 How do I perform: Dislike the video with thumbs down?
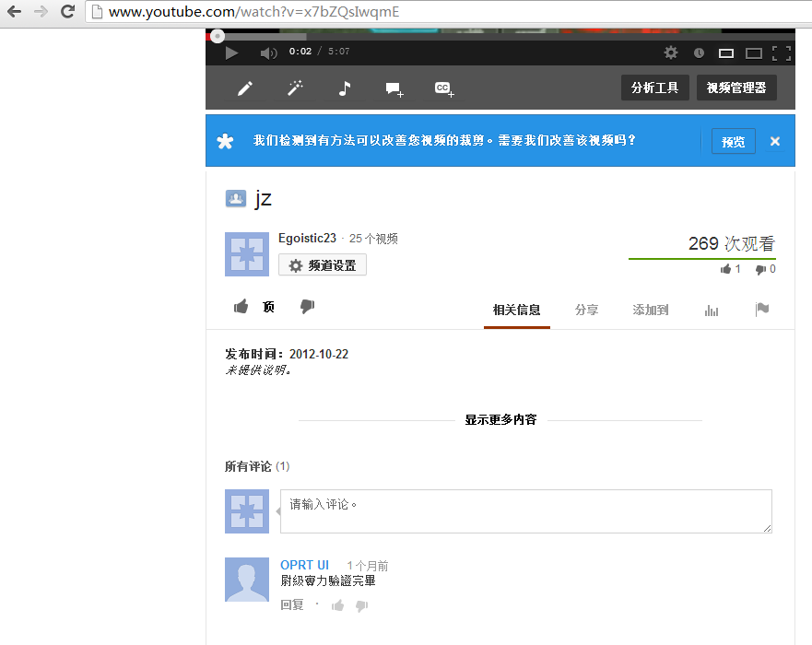[308, 307]
